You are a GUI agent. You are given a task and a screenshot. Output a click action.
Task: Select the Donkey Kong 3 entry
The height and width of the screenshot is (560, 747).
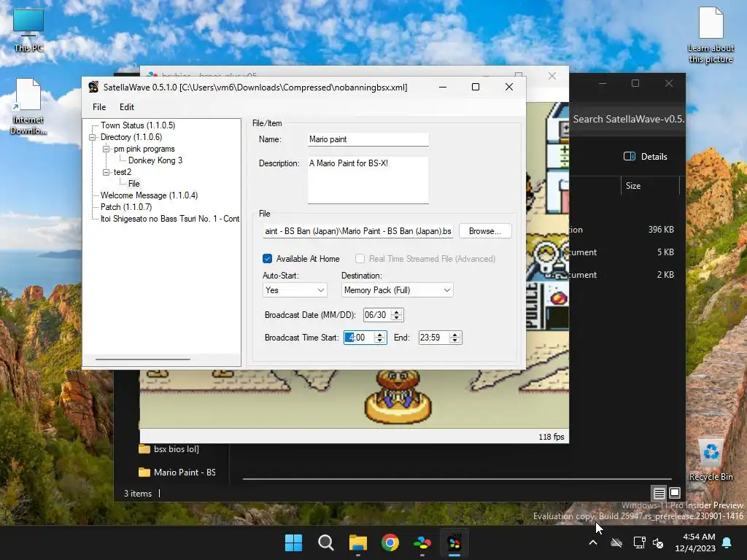pos(155,160)
